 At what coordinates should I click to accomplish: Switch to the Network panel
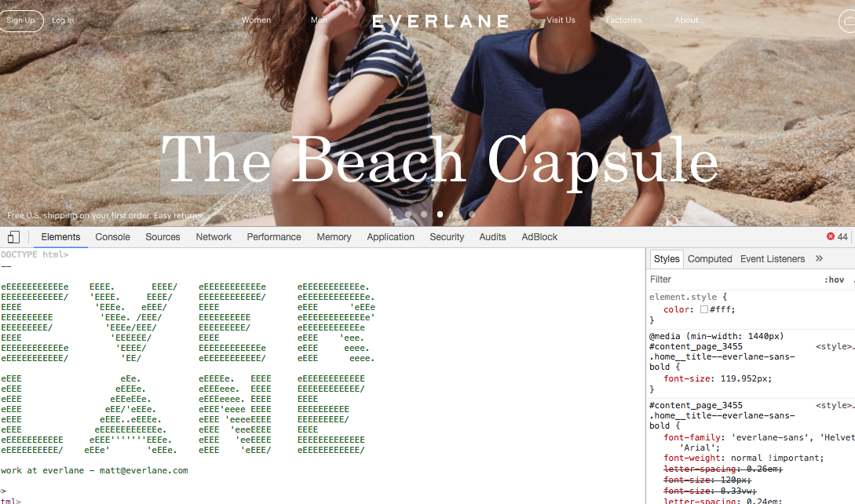click(214, 236)
